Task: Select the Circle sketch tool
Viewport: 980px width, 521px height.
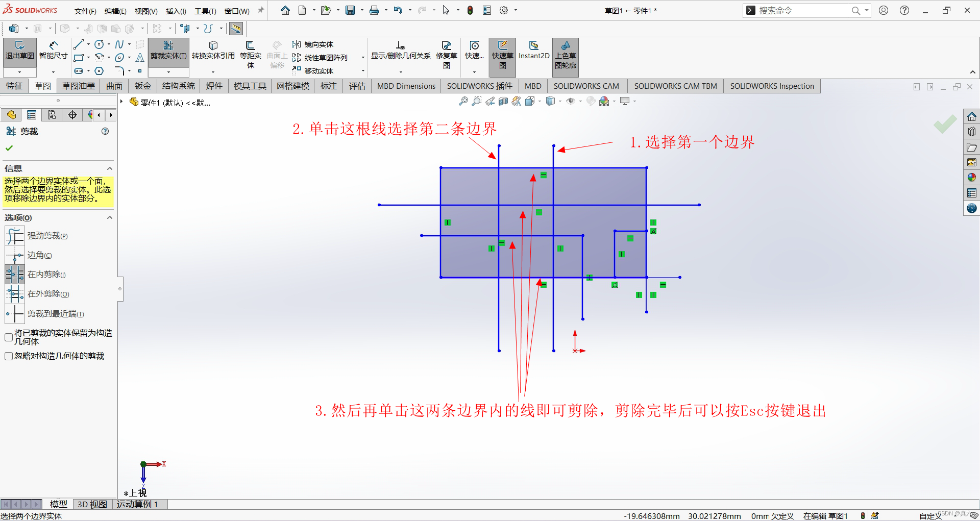Action: 100,44
